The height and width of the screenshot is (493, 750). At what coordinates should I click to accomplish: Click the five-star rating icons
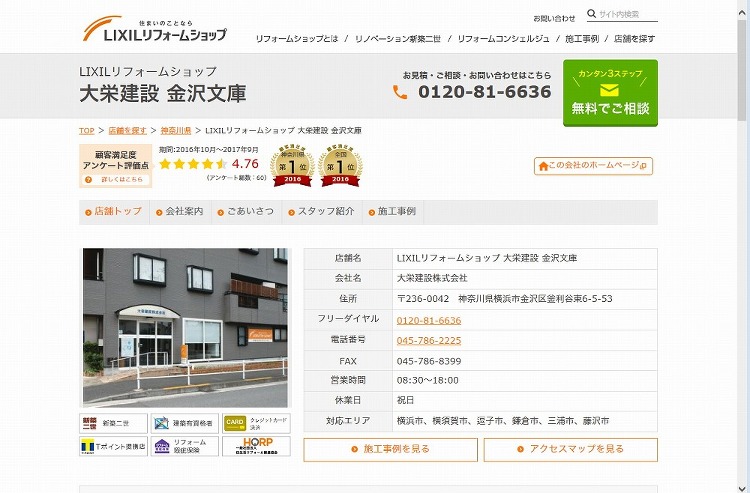pos(193,164)
